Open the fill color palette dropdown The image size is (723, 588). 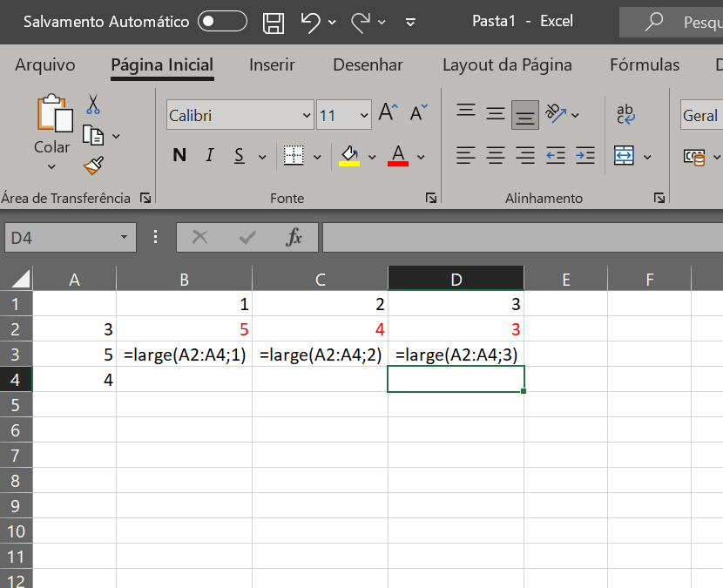click(372, 158)
